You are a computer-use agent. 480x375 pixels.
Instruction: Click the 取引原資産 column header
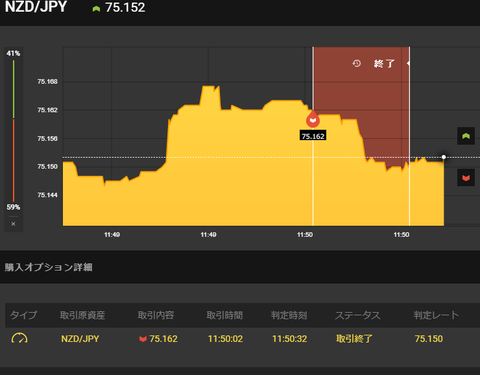tap(82, 315)
